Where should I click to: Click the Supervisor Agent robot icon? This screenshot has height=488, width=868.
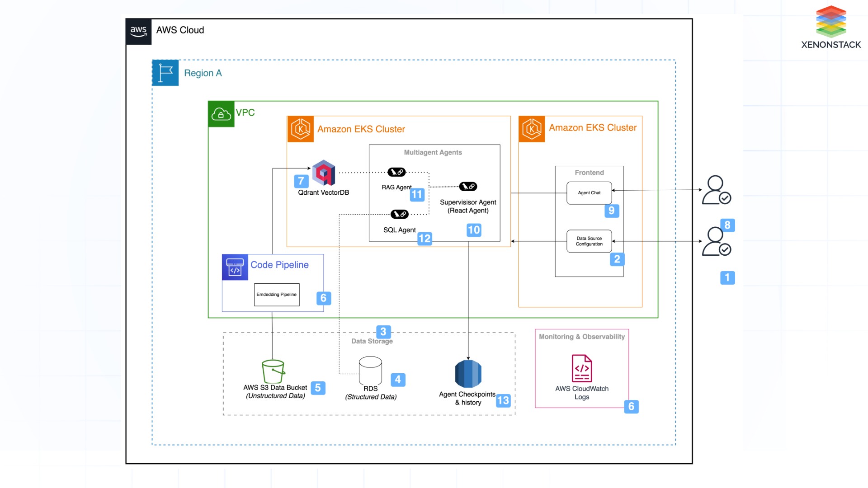click(x=467, y=186)
